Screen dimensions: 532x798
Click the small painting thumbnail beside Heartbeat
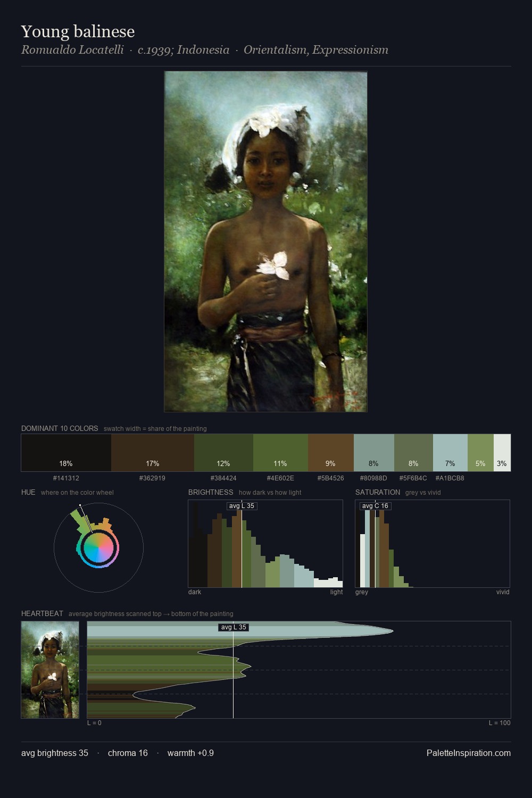pos(50,670)
